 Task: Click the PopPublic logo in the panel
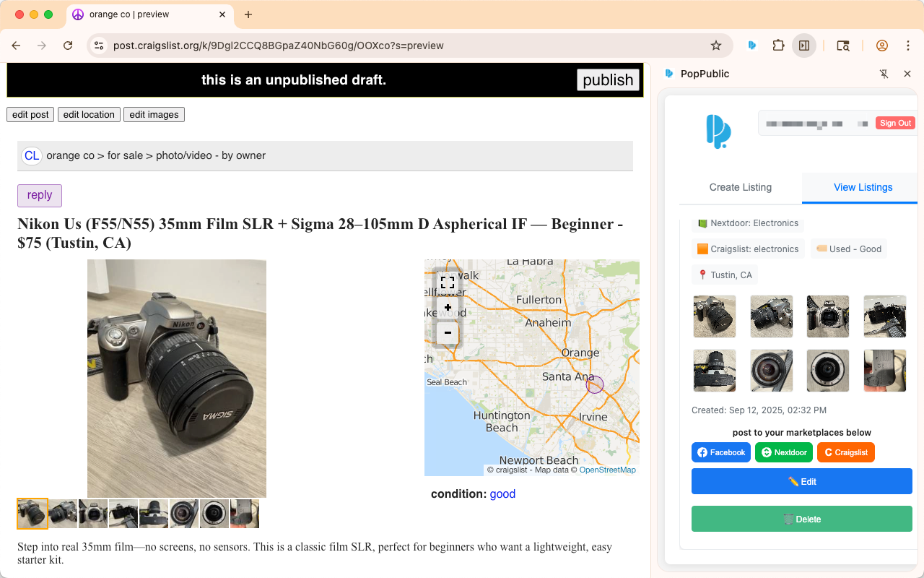[718, 131]
